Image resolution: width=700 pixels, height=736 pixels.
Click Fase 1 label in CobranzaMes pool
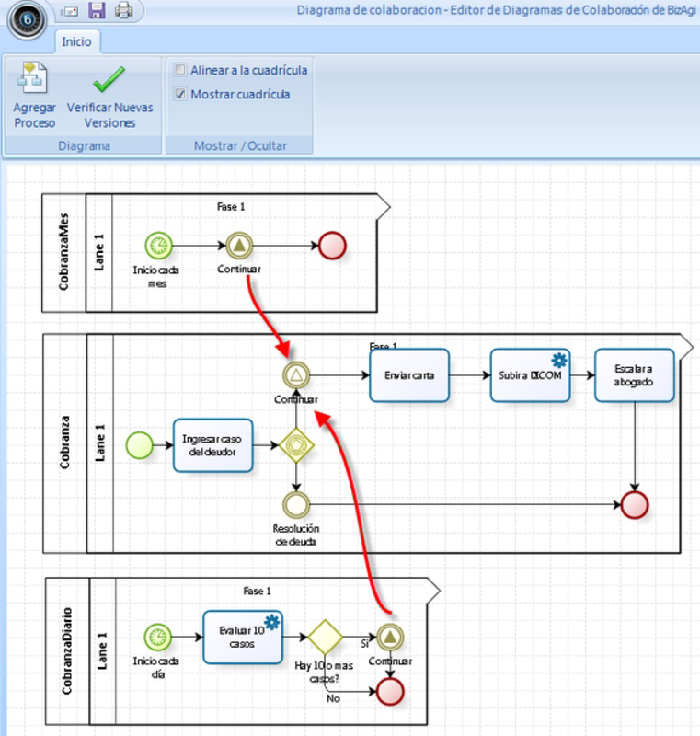(231, 207)
